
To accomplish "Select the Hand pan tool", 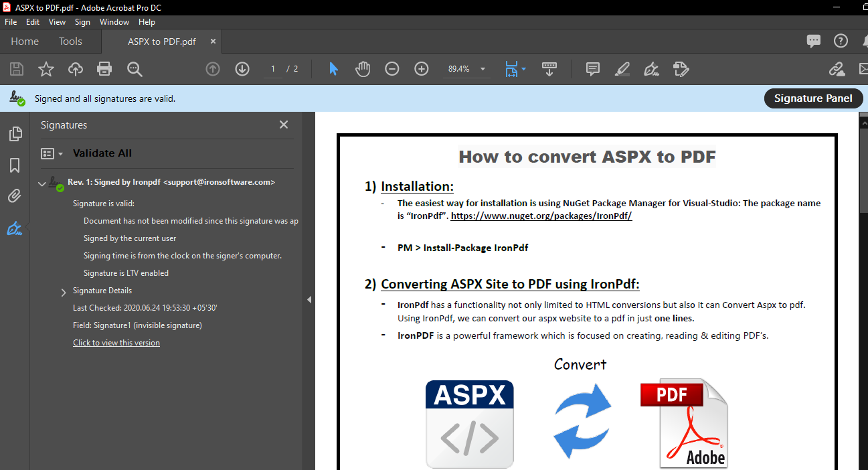I will coord(363,69).
